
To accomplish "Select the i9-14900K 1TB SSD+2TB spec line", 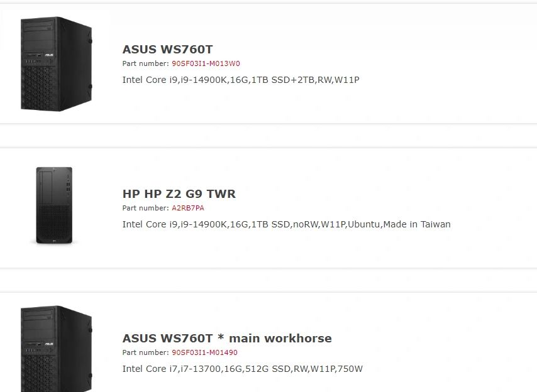I will pyautogui.click(x=240, y=80).
